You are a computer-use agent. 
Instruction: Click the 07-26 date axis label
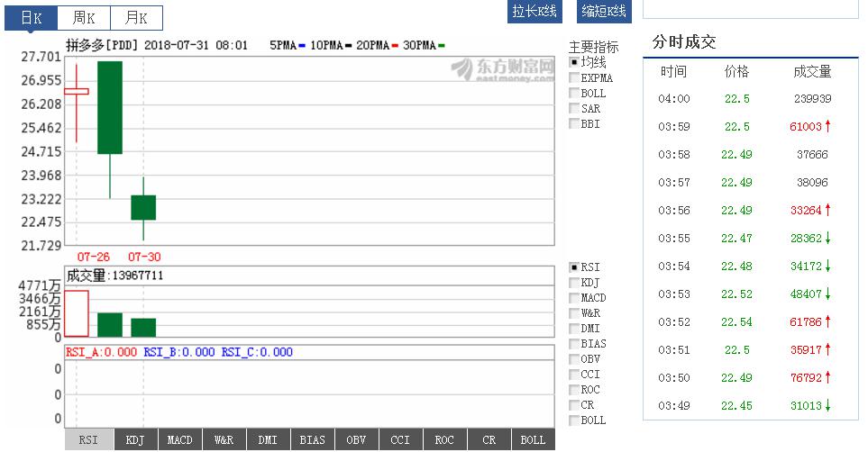93,257
